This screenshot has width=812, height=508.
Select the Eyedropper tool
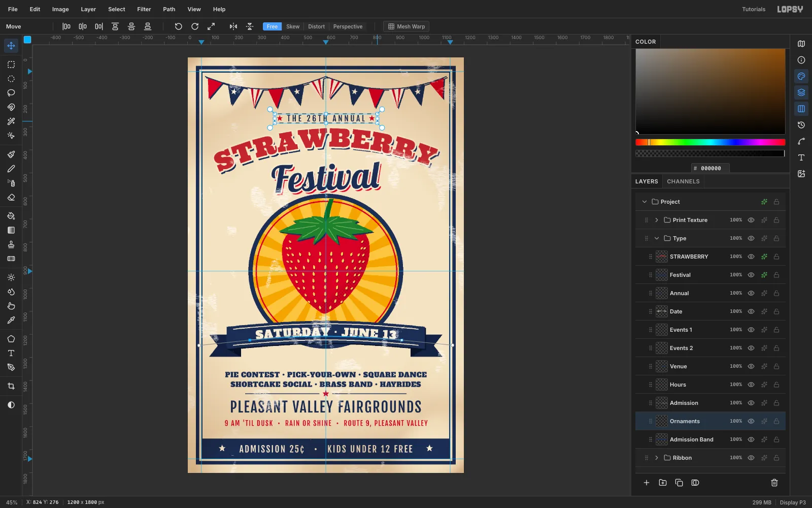(11, 320)
